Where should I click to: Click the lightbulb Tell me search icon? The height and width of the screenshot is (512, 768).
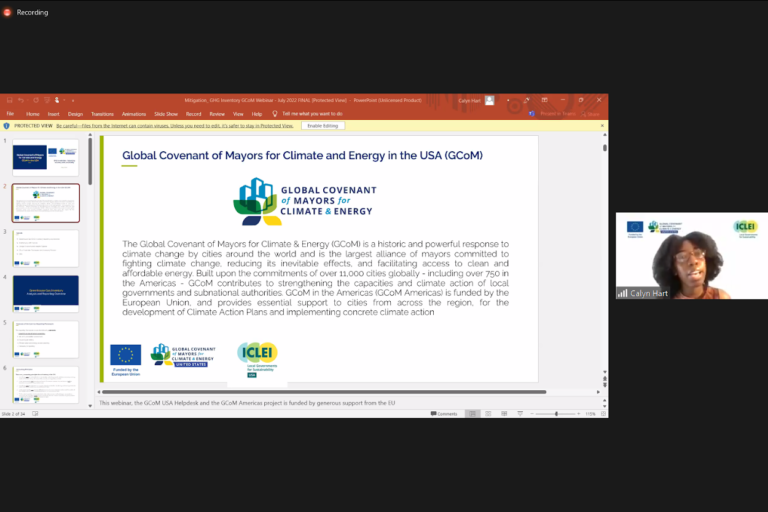tap(274, 114)
